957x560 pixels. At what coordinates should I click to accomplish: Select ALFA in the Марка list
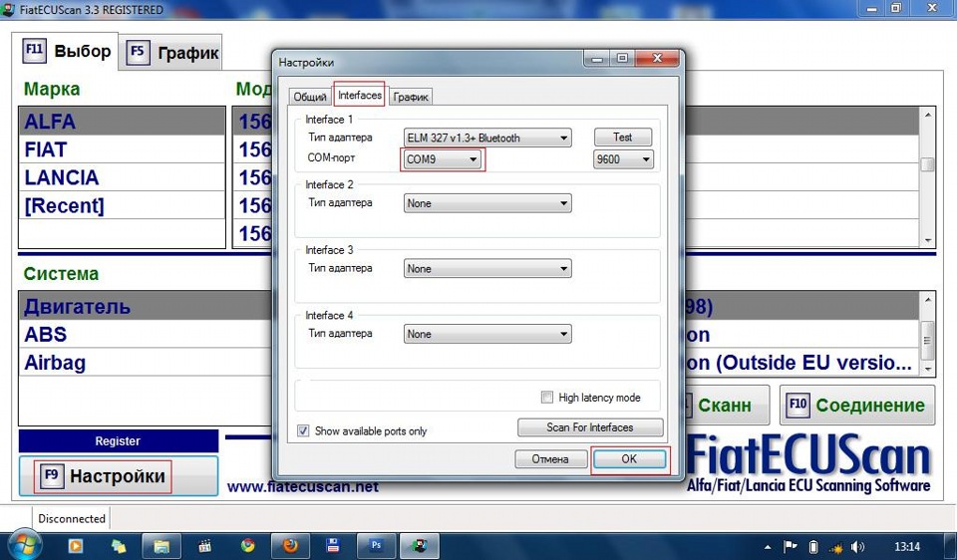pyautogui.click(x=122, y=121)
